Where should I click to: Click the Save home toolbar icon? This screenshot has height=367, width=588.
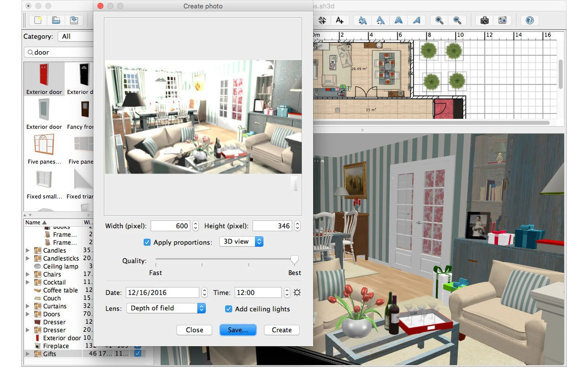point(74,20)
